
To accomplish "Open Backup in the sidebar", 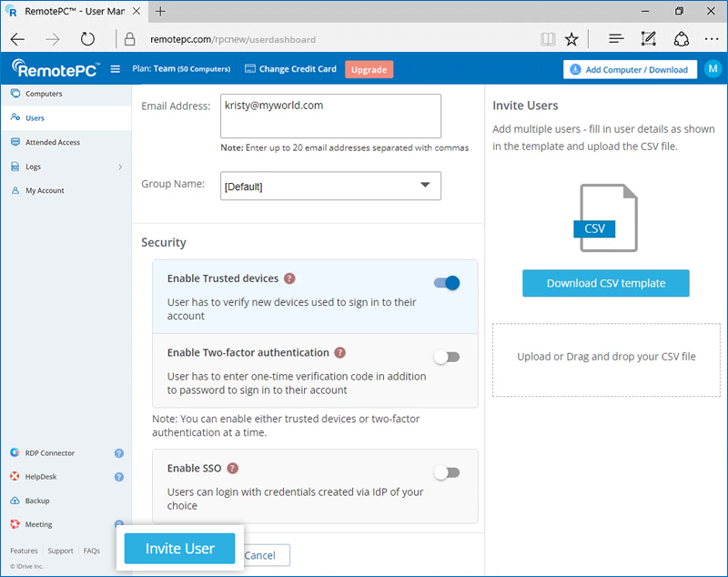I will click(x=37, y=501).
